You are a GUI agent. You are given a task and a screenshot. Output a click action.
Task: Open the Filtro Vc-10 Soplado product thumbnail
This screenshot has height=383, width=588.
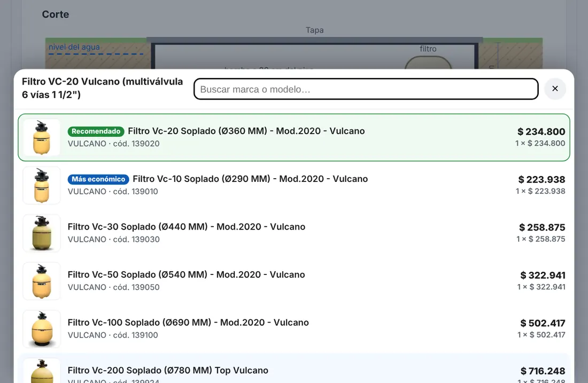42,185
